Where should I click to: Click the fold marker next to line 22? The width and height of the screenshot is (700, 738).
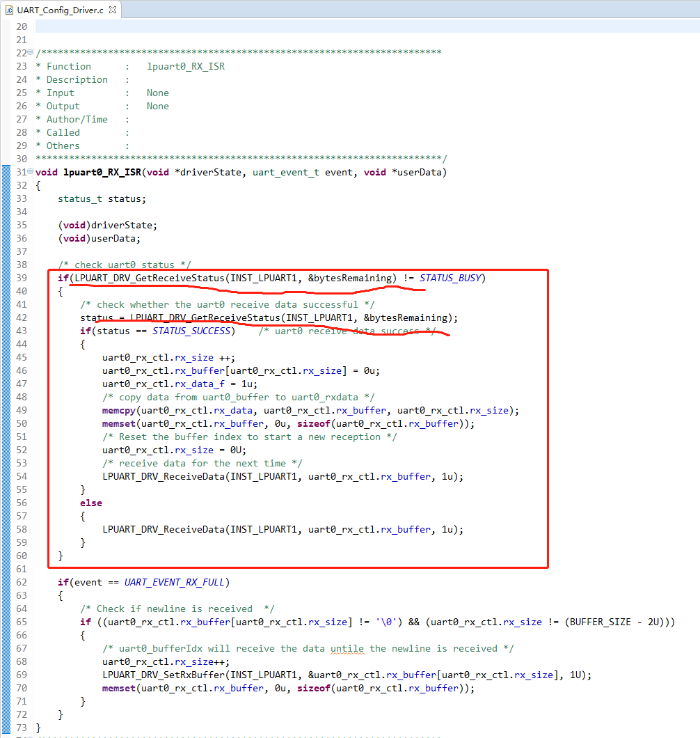click(x=29, y=52)
